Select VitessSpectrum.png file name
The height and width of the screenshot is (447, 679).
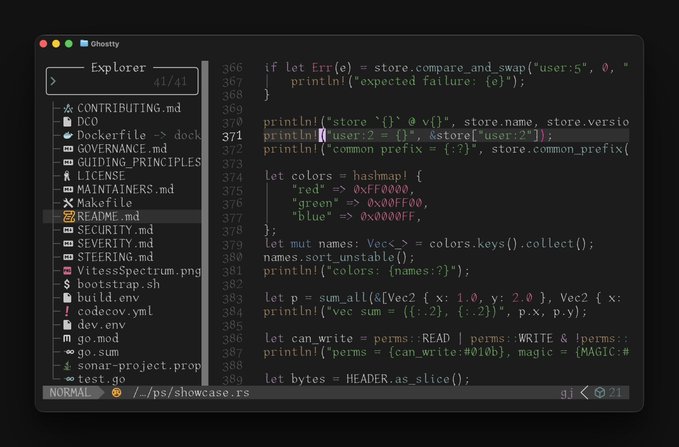pos(139,271)
